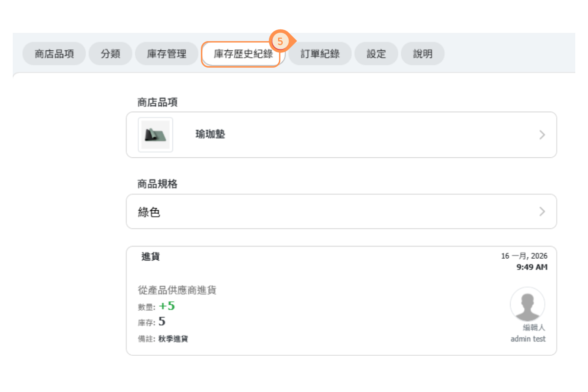This screenshot has height=392, width=588.
Task: Click the 瑜珈墊 product name
Action: 210,134
